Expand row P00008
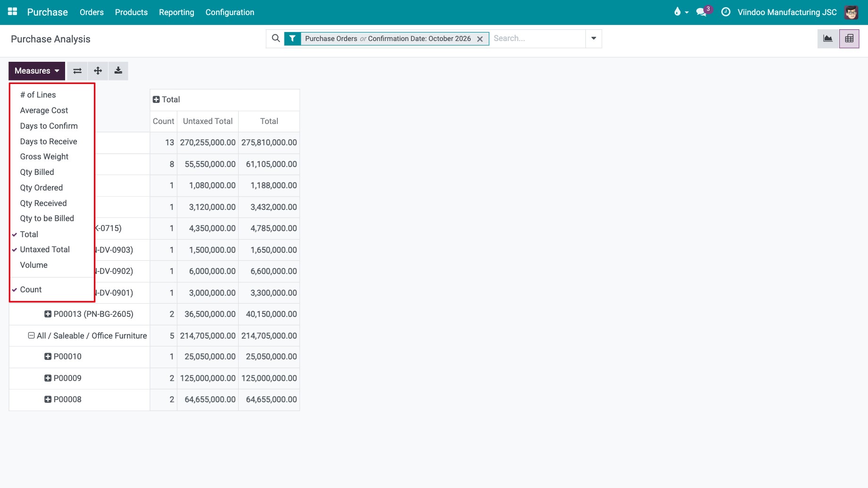 pos(48,399)
